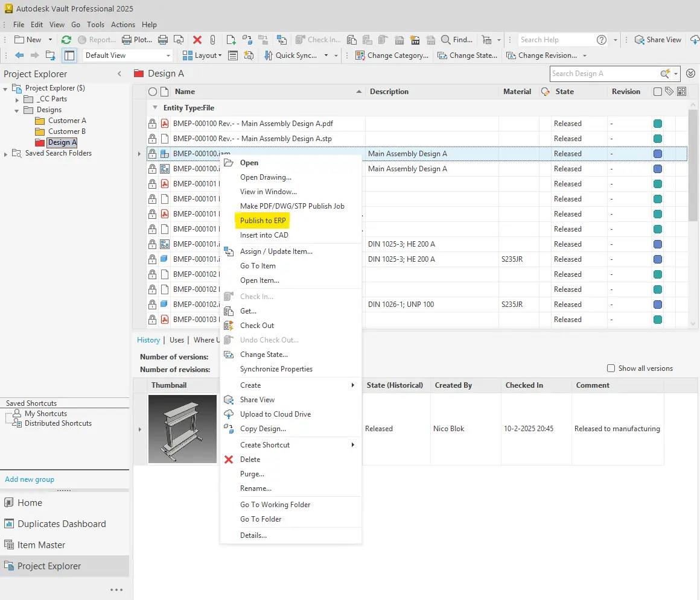The width and height of the screenshot is (700, 600).
Task: Click Change Revision button
Action: [541, 55]
